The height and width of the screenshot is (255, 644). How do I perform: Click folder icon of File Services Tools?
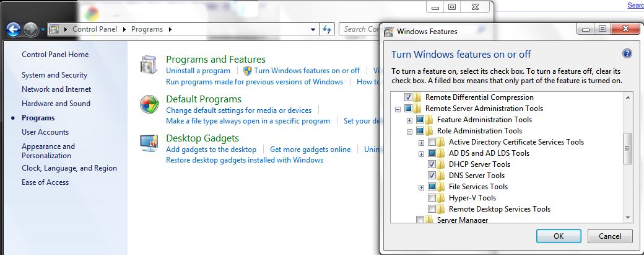441,186
